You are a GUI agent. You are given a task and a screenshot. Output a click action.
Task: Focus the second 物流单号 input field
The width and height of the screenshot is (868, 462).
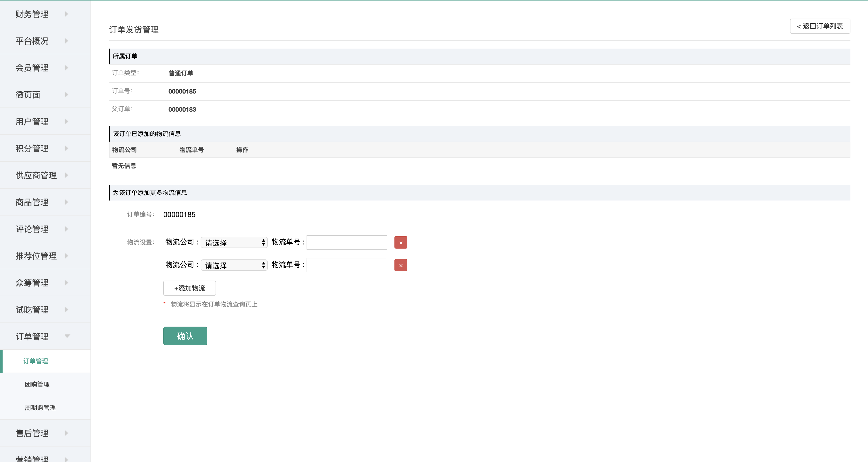click(x=347, y=265)
